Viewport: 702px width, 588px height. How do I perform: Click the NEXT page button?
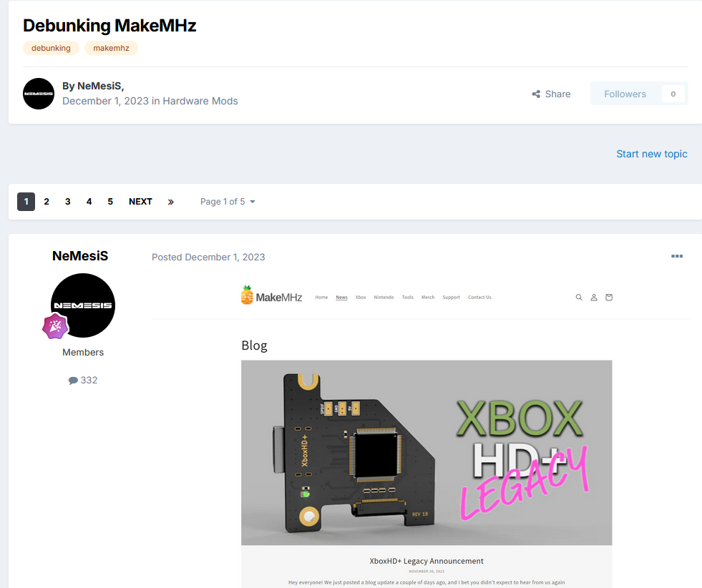(x=140, y=202)
